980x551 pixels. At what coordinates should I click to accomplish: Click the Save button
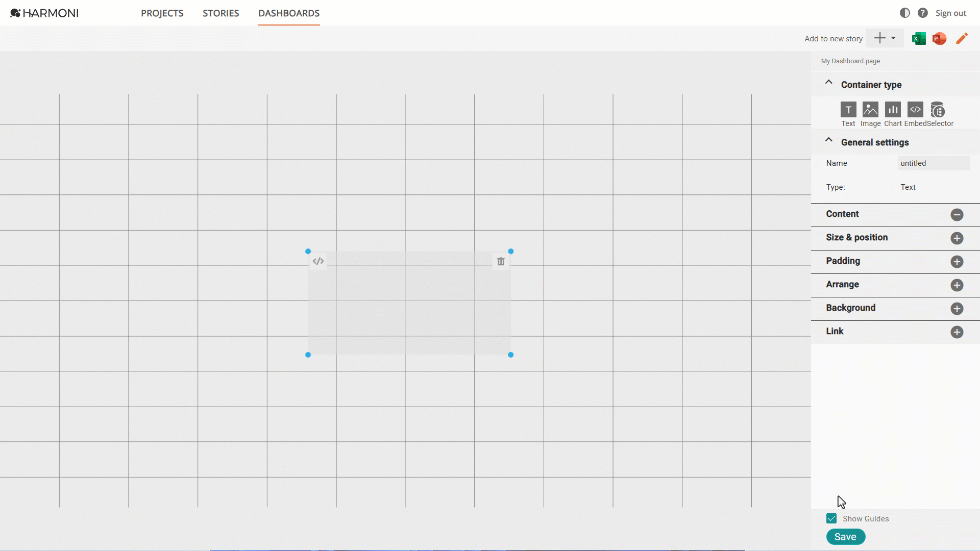(x=846, y=537)
